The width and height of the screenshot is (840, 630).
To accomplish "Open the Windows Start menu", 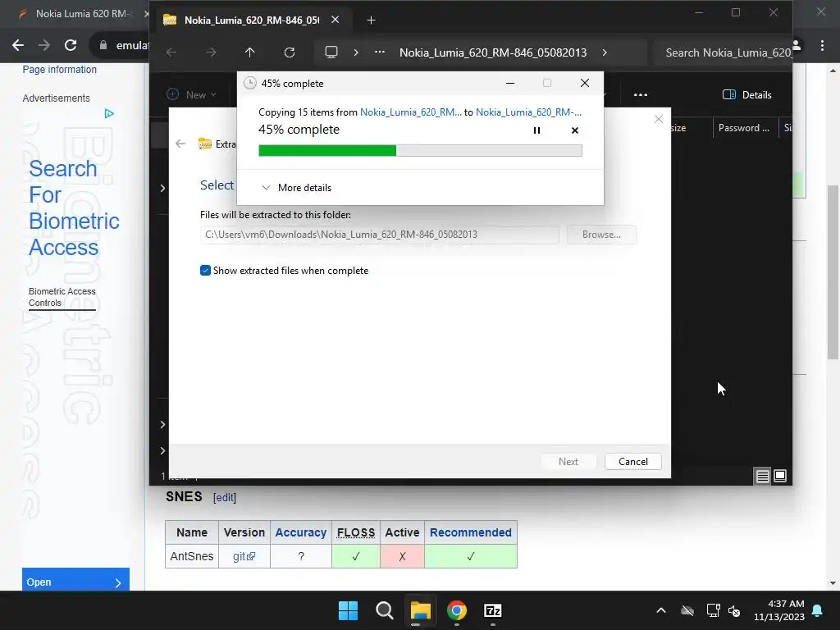I will [x=348, y=610].
